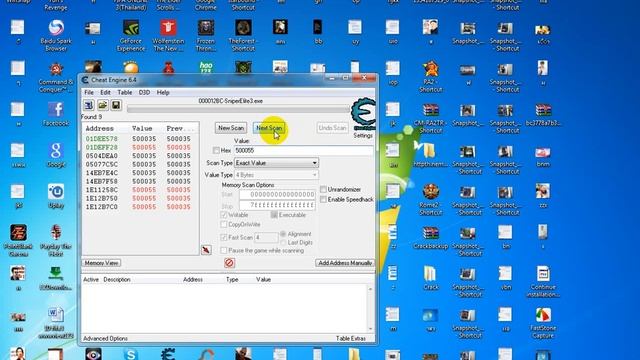Open GeForce Experience desktop icon
This screenshot has width=640, height=360.
pos(131,36)
